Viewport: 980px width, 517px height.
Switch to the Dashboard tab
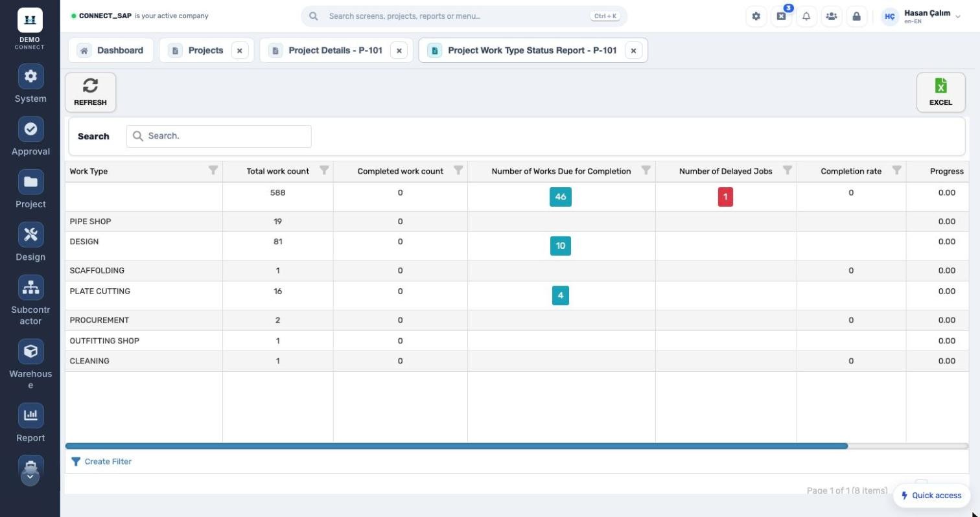[111, 51]
